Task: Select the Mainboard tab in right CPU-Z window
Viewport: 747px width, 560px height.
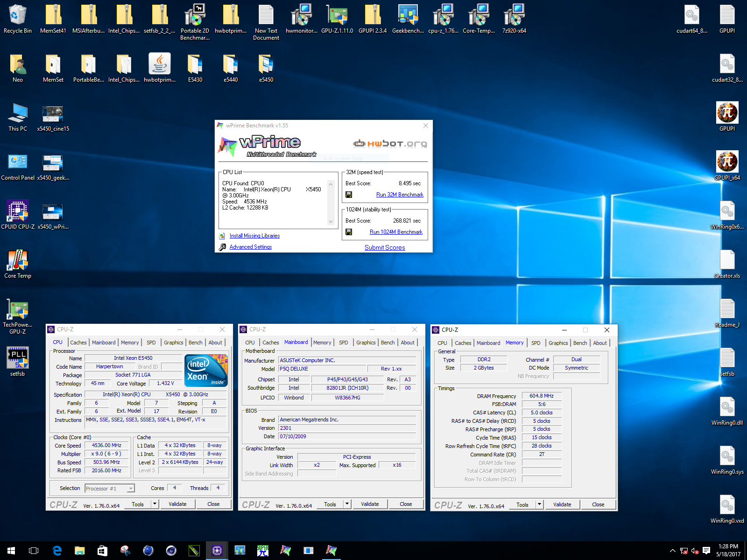Action: pyautogui.click(x=488, y=343)
